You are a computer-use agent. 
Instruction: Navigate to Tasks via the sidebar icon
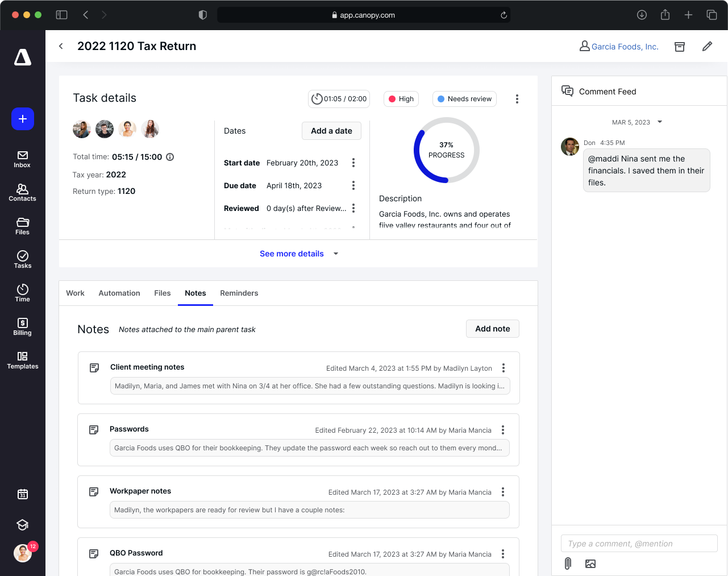click(x=22, y=259)
